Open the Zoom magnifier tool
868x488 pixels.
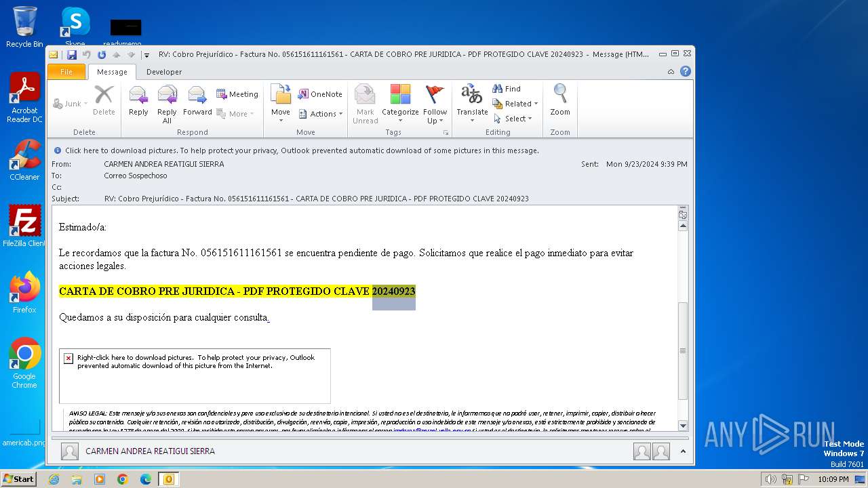[560, 102]
